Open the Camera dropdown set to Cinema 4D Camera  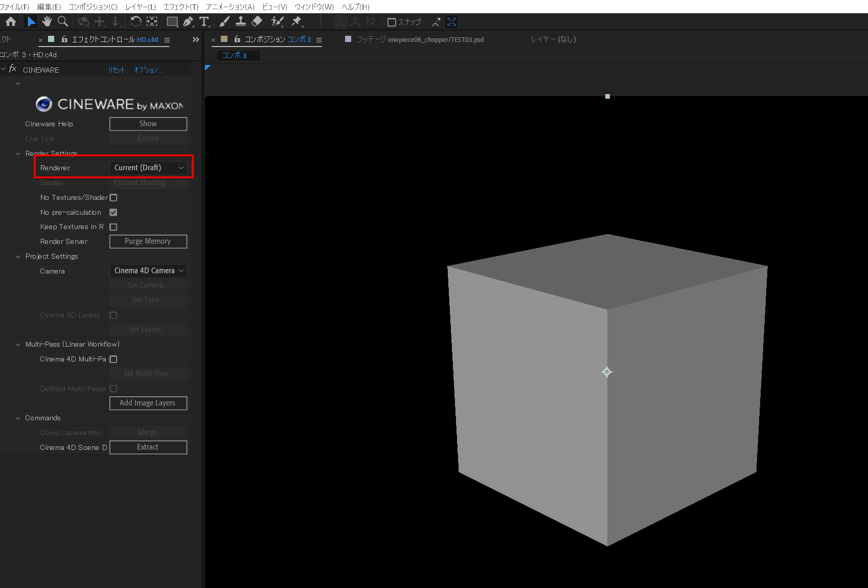(x=148, y=270)
